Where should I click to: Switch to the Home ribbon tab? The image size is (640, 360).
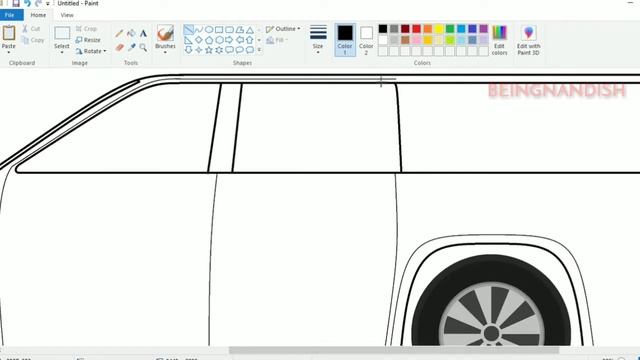tap(38, 15)
